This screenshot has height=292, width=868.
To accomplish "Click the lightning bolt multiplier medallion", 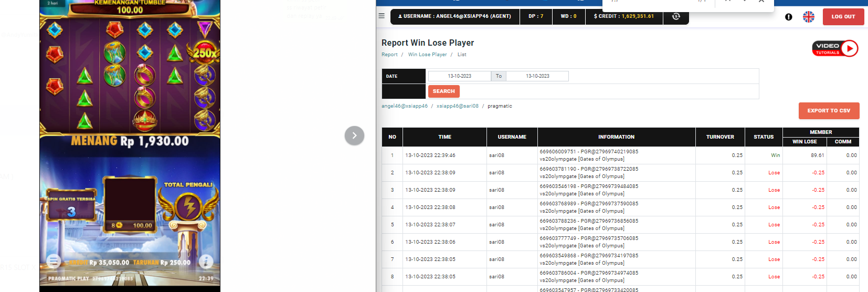I will point(189,206).
